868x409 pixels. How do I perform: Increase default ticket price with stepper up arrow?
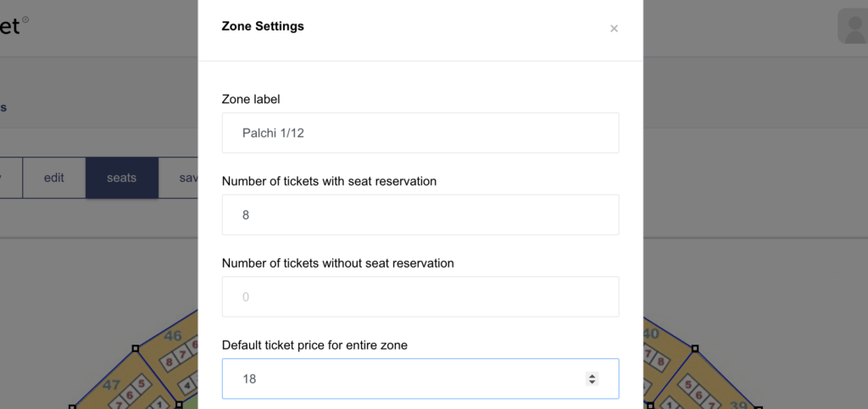(592, 375)
